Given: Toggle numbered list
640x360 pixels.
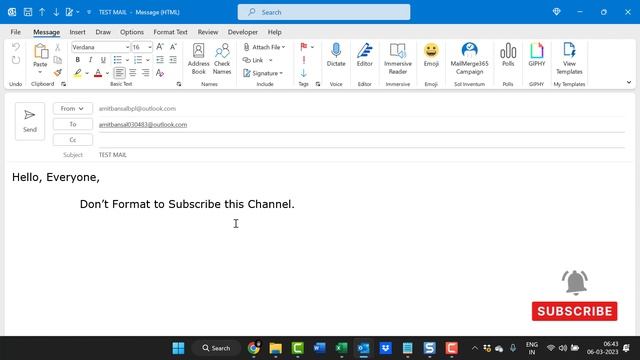Looking at the screenshot, I should [x=138, y=60].
